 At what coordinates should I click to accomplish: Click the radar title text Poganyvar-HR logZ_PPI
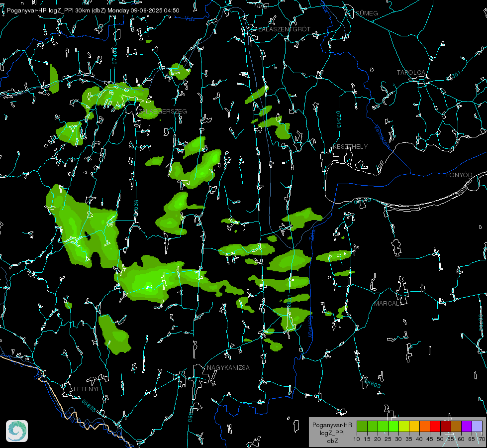point(40,10)
